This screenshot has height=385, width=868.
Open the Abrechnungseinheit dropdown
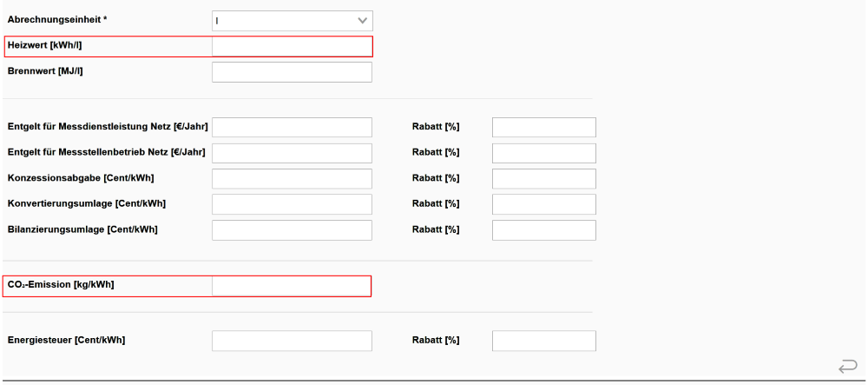point(292,19)
